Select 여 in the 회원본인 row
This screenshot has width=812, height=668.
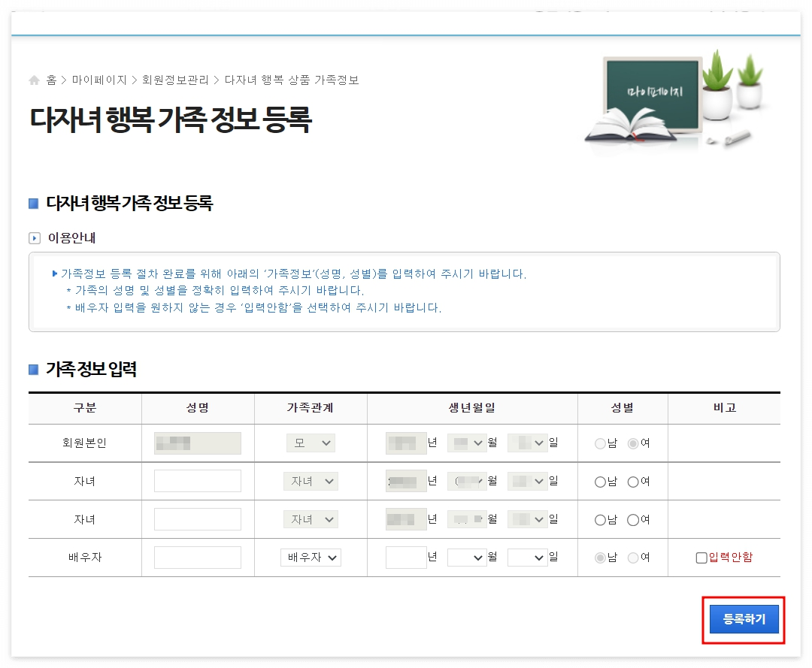[x=633, y=443]
